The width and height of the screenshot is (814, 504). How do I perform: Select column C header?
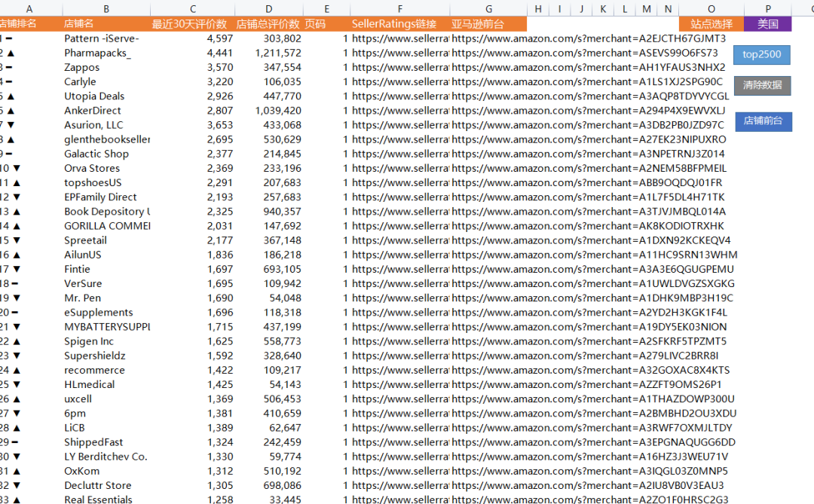coord(193,9)
